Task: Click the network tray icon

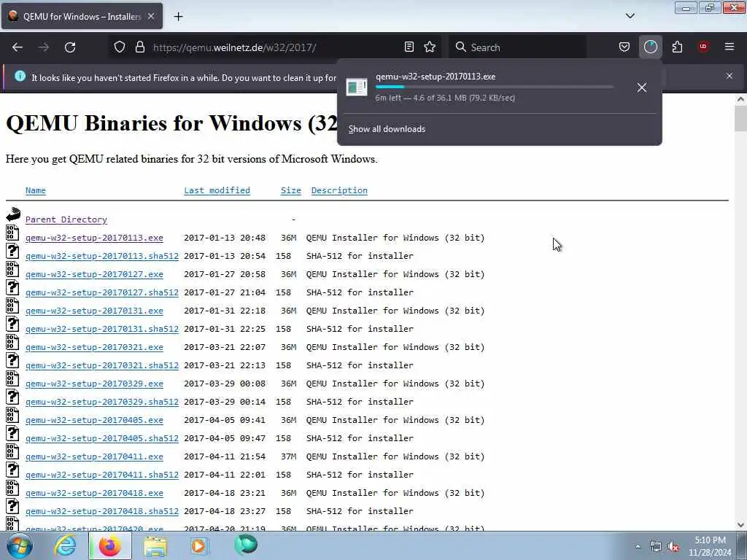Action: pos(656,547)
